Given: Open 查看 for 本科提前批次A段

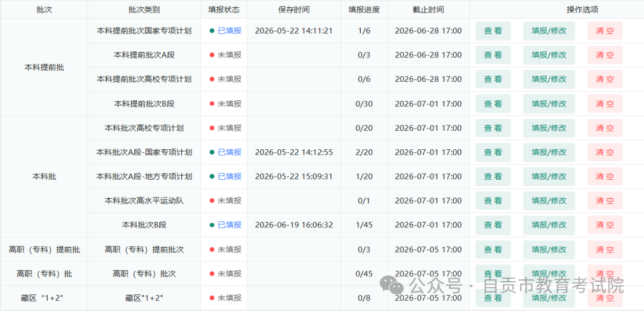Looking at the screenshot, I should pyautogui.click(x=493, y=55).
